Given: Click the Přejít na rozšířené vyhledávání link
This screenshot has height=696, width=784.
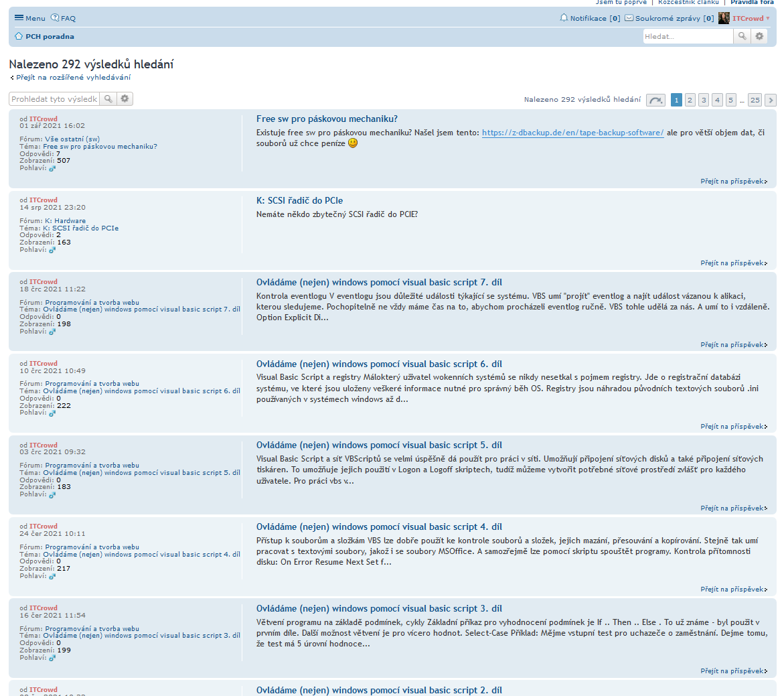Looking at the screenshot, I should 73,77.
